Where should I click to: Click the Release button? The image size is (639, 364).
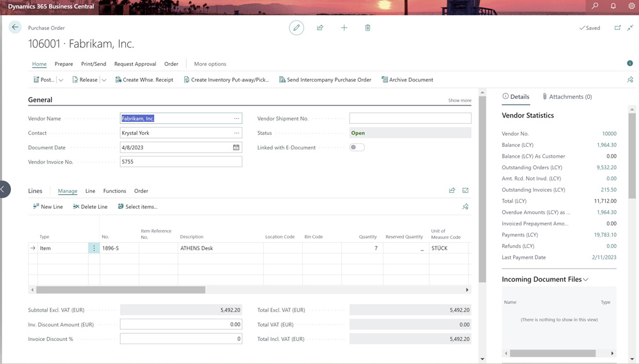click(85, 80)
